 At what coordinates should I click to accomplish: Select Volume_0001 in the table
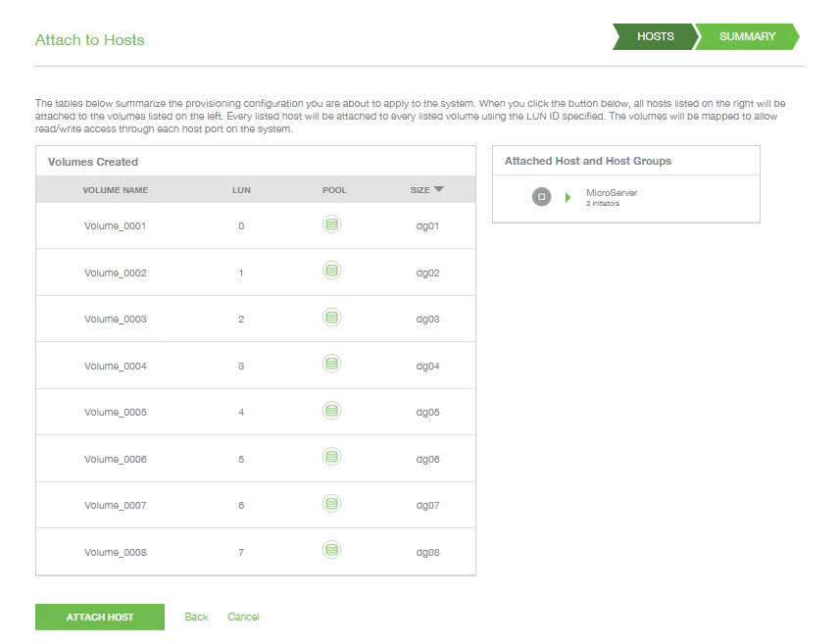(116, 226)
